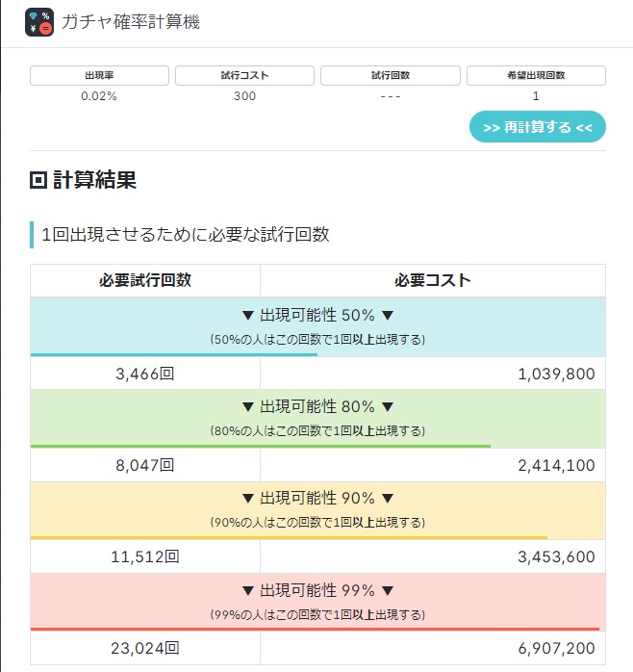The height and width of the screenshot is (672, 633).
Task: Click the 必要コスト column header
Action: pyautogui.click(x=433, y=280)
